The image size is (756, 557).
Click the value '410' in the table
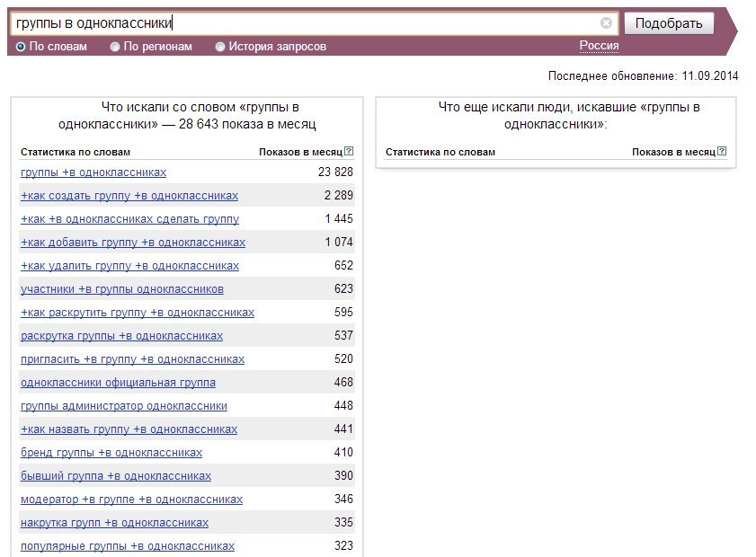pyautogui.click(x=343, y=453)
